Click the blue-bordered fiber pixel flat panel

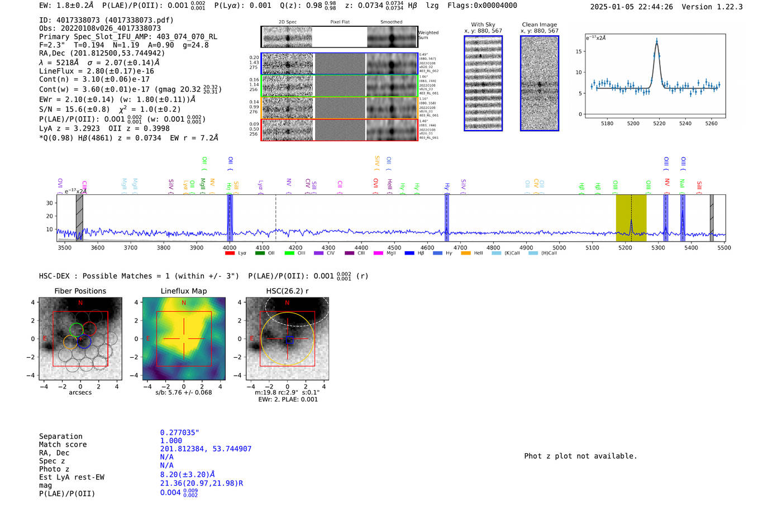click(x=340, y=64)
